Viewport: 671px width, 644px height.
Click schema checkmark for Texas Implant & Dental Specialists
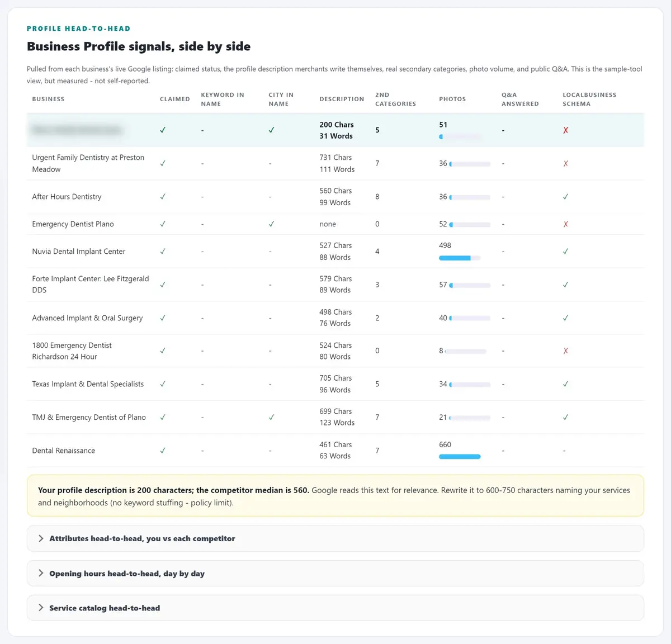click(x=566, y=384)
